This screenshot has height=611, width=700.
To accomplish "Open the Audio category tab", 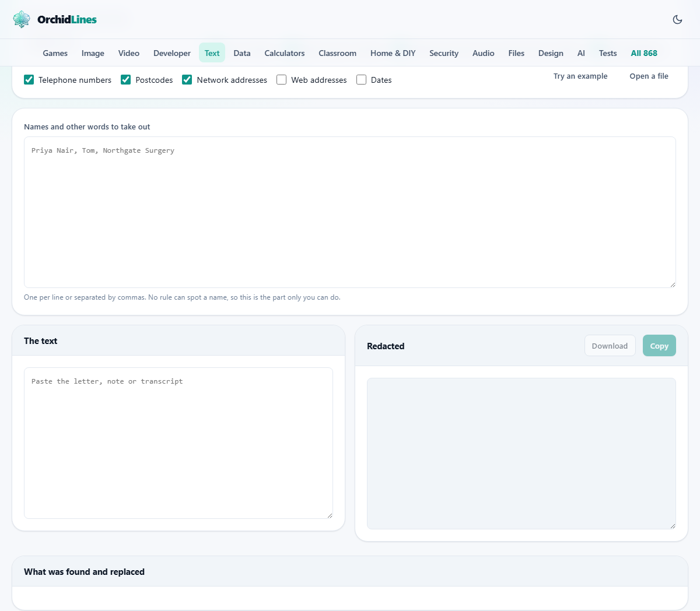I will pos(484,53).
